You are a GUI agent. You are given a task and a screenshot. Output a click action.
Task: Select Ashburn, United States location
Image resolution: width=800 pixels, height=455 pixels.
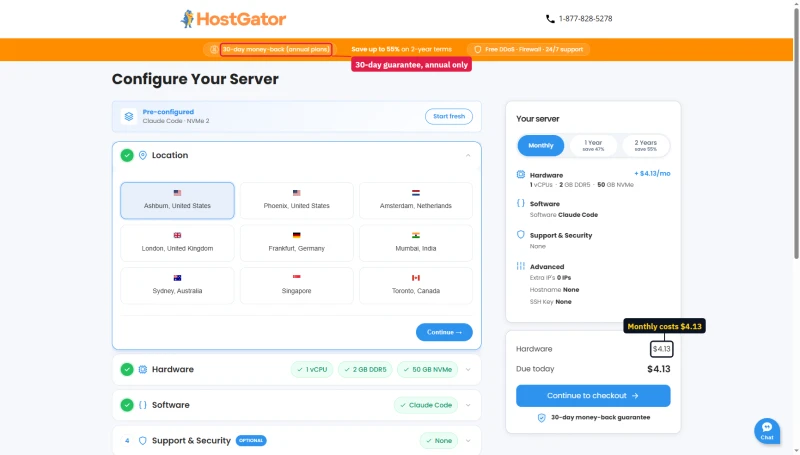click(x=178, y=200)
